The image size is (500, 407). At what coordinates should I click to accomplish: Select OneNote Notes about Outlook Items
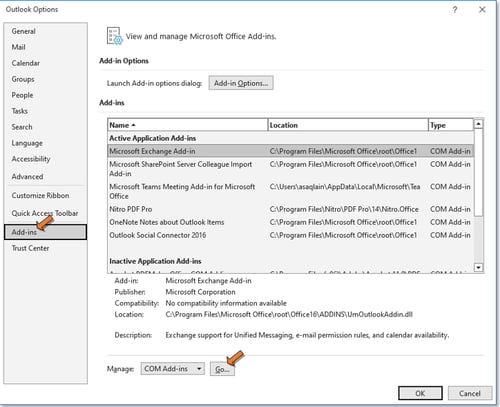[290, 222]
